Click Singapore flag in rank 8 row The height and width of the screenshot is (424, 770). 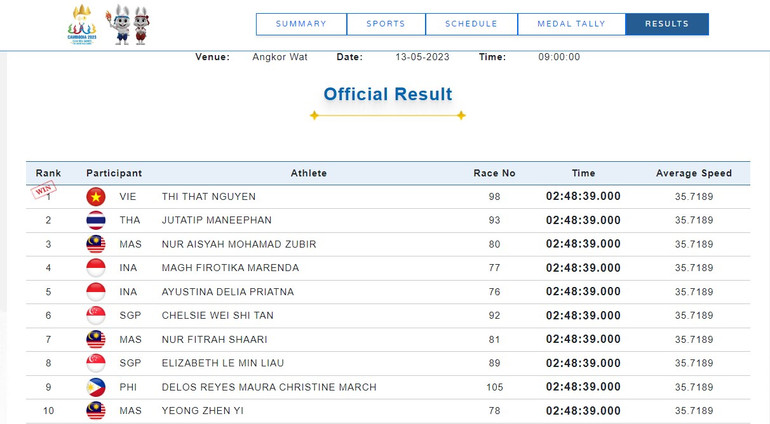pos(96,363)
